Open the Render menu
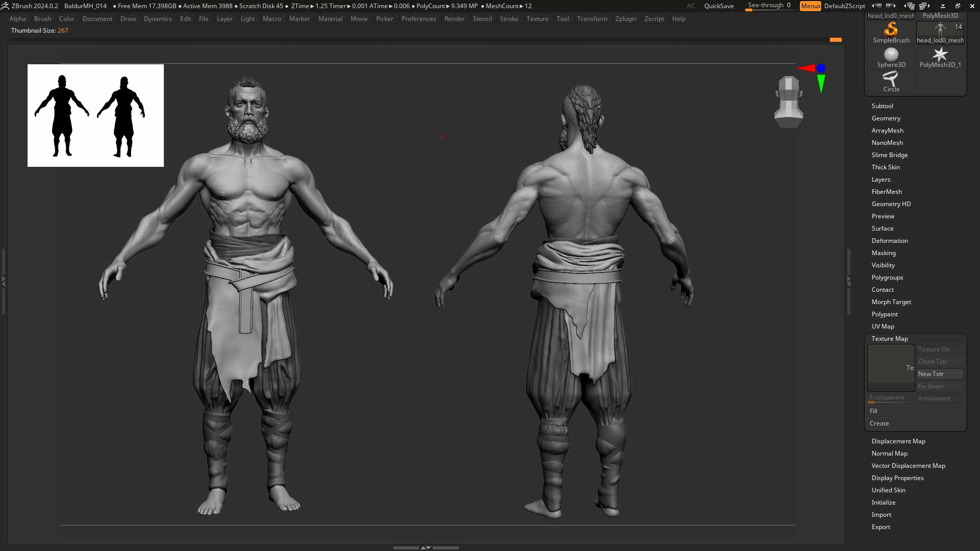The height and width of the screenshot is (551, 980). [454, 19]
